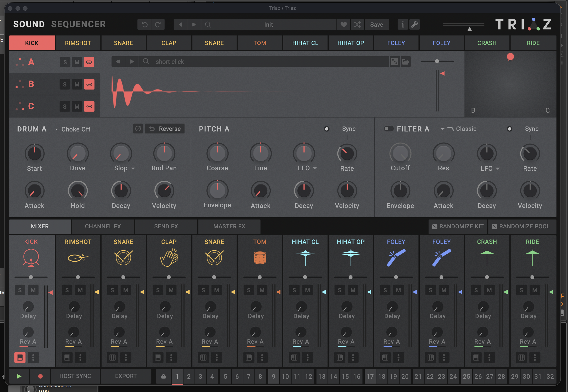This screenshot has width=568, height=392.
Task: Toggle the Filter A power switch
Action: [389, 129]
